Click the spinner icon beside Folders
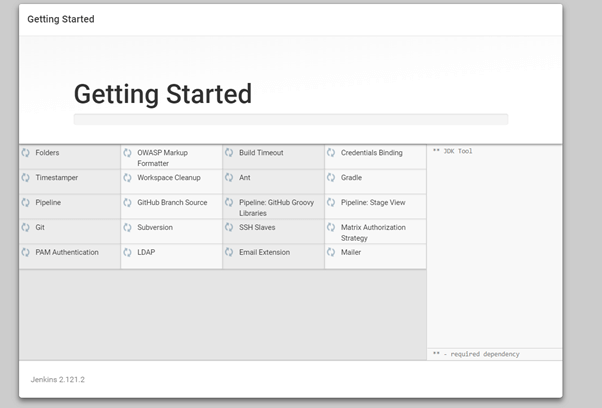The width and height of the screenshot is (602, 408). [26, 153]
